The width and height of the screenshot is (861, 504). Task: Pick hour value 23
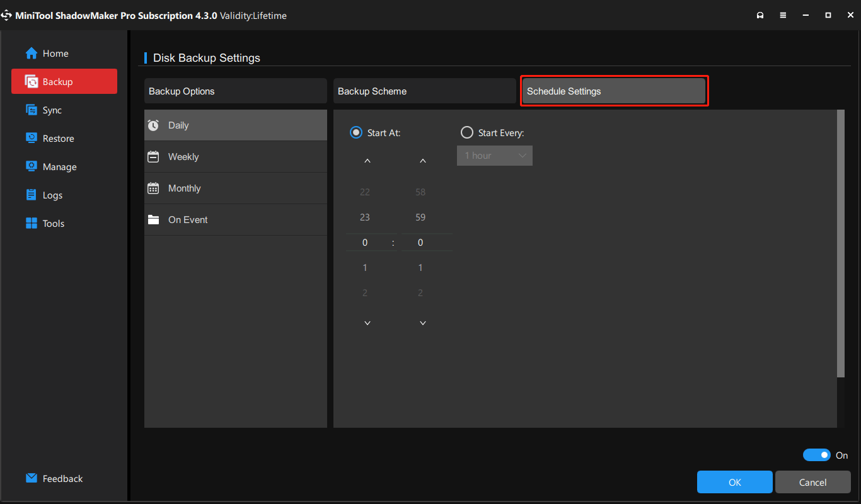pos(364,217)
